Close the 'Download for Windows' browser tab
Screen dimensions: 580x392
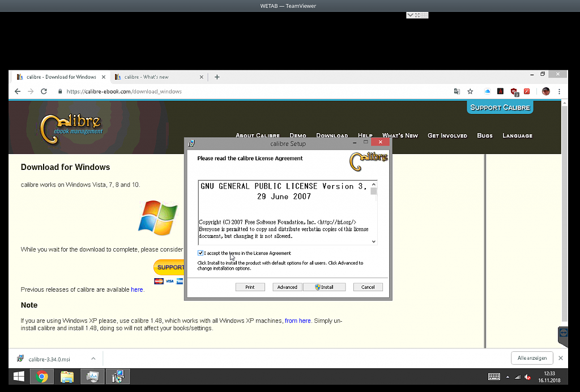tap(104, 77)
